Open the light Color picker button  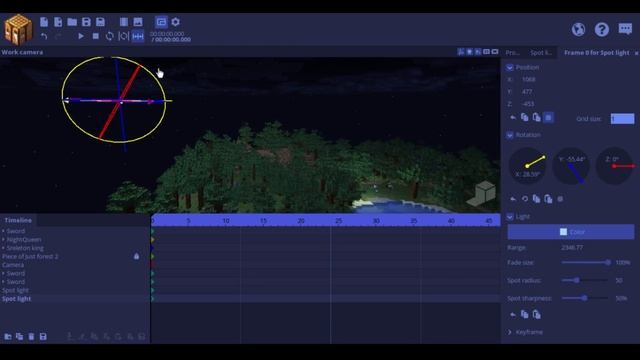pos(571,232)
